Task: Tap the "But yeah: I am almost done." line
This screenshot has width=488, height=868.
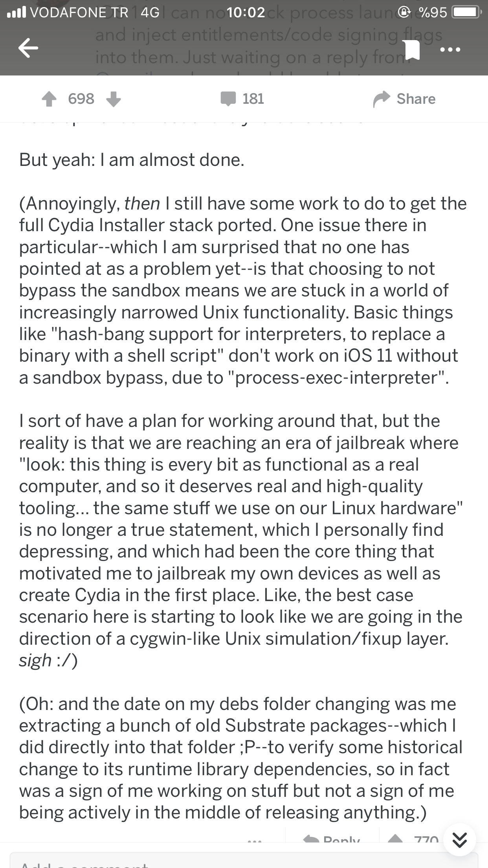Action: pyautogui.click(x=132, y=160)
